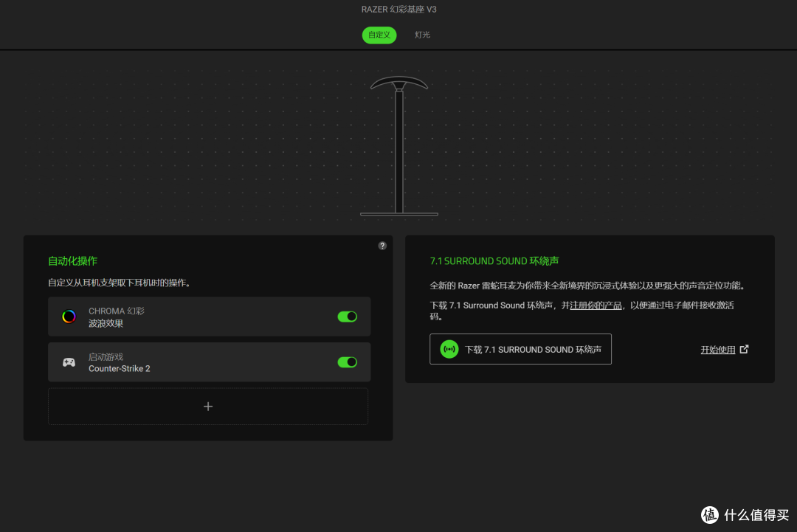The width and height of the screenshot is (797, 532).
Task: Open the 启动游戏 Counter-Strike 2 row
Action: click(209, 362)
